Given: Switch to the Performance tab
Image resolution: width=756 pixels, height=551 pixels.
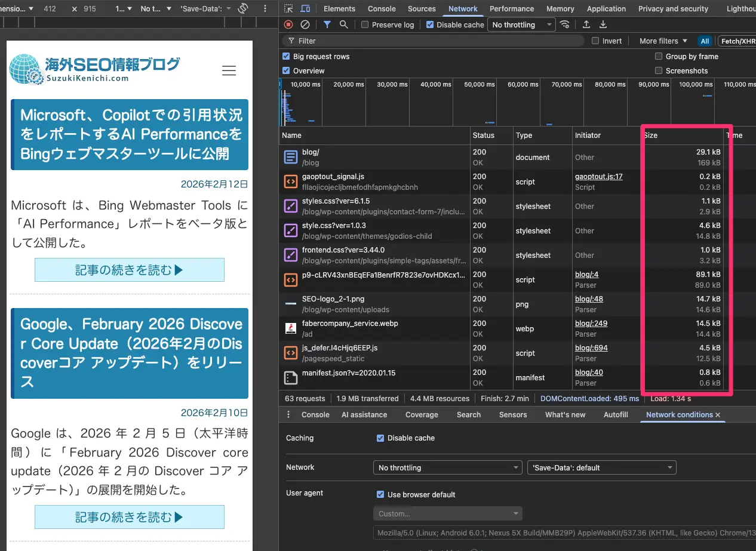Looking at the screenshot, I should click(x=511, y=8).
